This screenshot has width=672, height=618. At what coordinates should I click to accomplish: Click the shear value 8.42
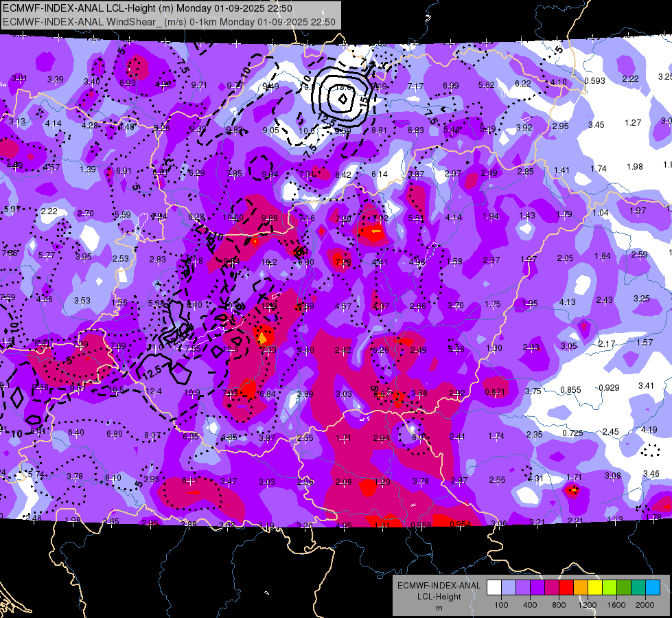(x=343, y=174)
